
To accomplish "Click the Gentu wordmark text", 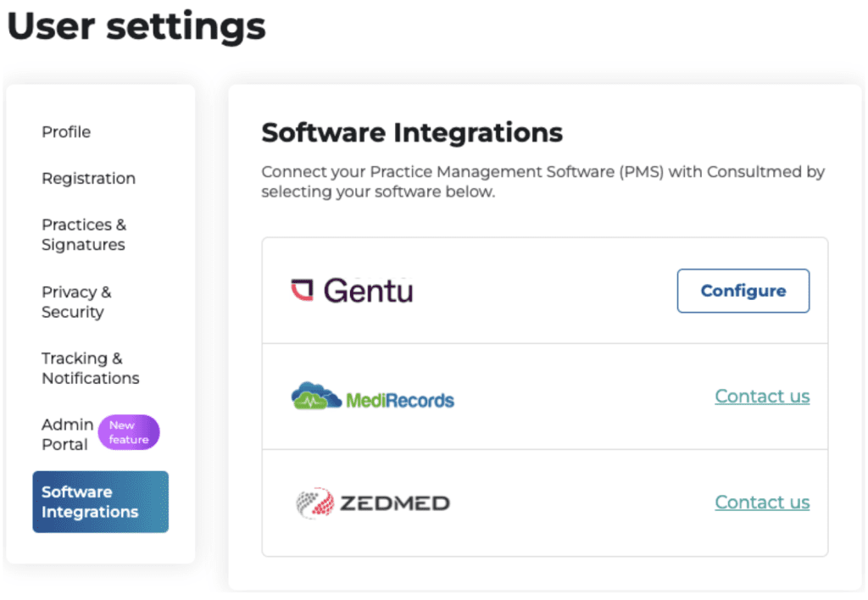I will tap(369, 291).
